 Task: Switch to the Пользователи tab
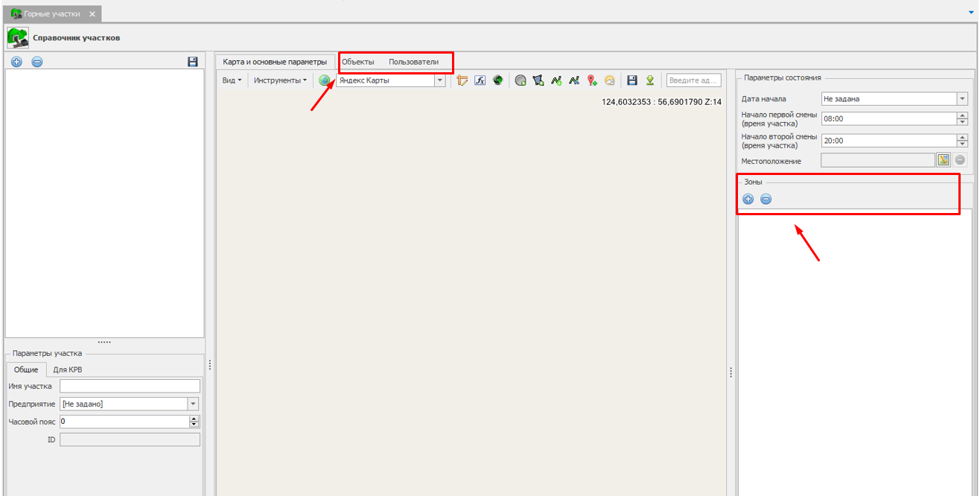point(413,62)
